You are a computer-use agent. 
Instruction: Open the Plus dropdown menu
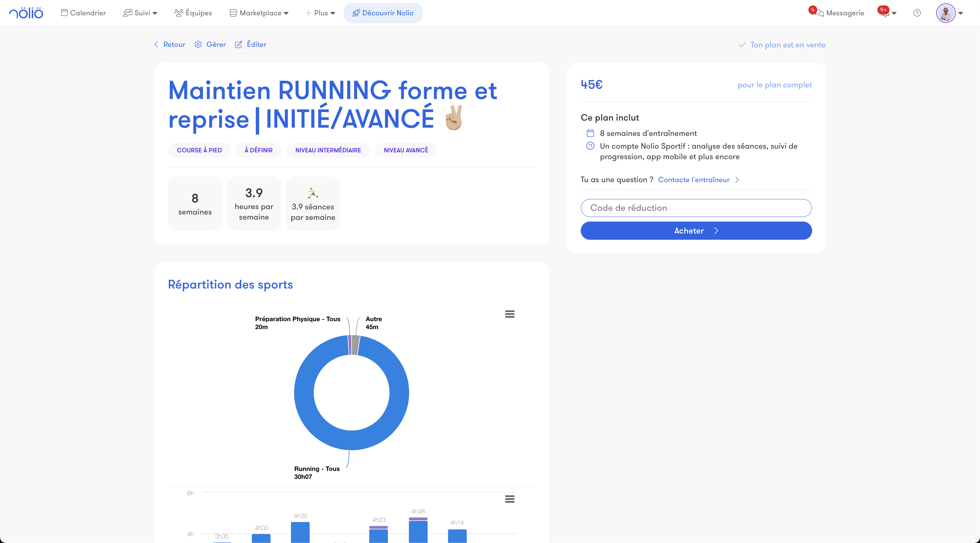pyautogui.click(x=320, y=12)
